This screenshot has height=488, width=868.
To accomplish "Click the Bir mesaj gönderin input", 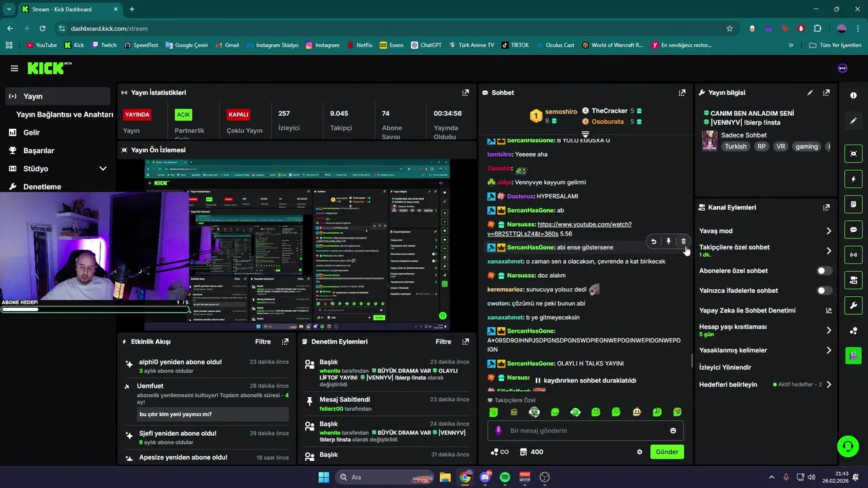I will click(x=585, y=430).
